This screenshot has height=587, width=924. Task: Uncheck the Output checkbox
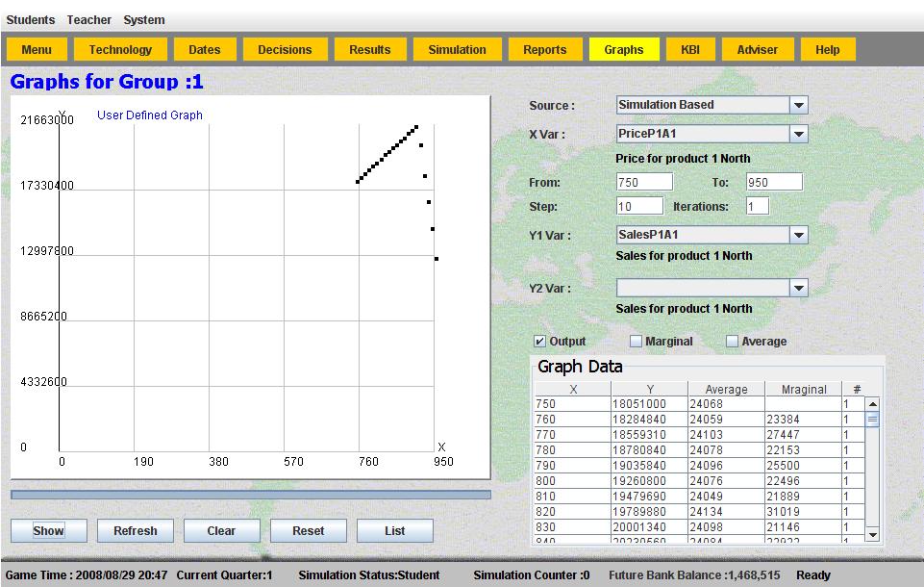coord(539,342)
